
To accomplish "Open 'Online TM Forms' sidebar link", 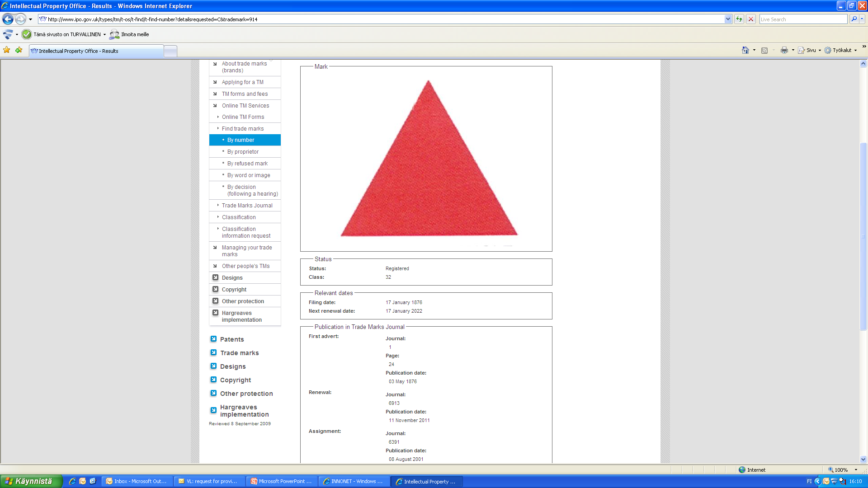I will pyautogui.click(x=243, y=117).
